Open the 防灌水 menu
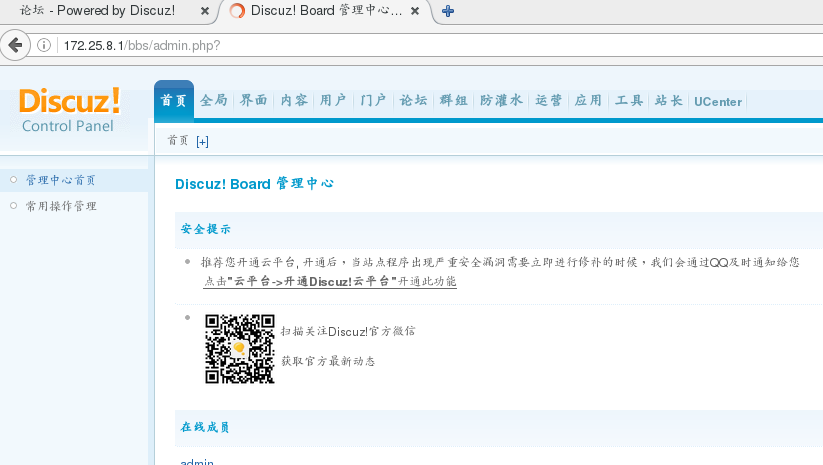 click(x=501, y=100)
